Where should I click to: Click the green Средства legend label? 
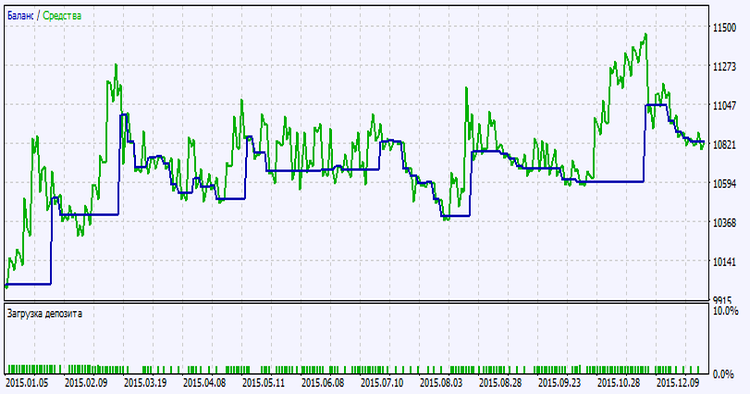tap(62, 16)
